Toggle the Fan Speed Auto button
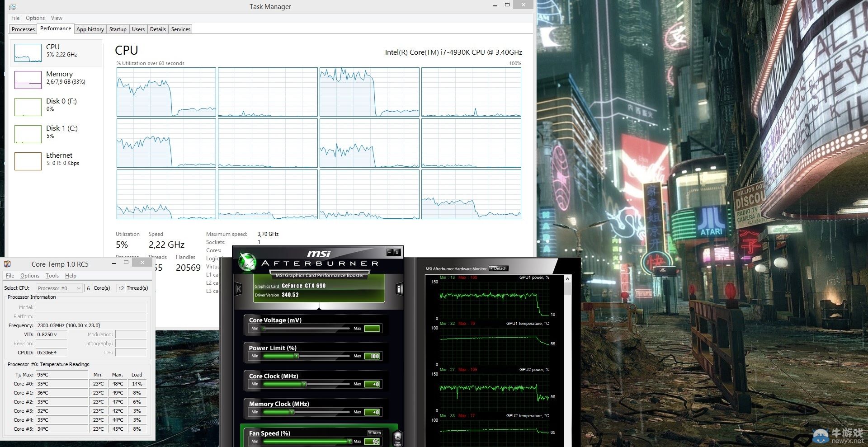 [375, 433]
